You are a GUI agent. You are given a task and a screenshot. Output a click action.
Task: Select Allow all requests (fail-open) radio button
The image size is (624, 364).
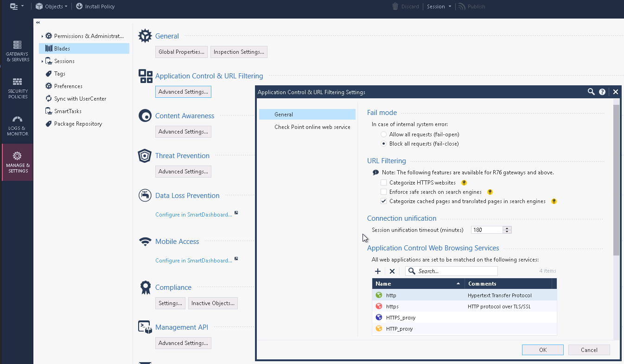tap(383, 134)
